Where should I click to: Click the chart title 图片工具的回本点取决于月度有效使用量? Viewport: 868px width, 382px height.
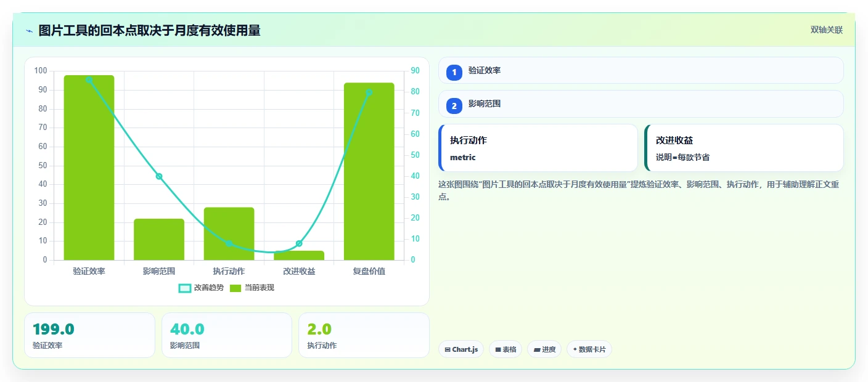click(149, 30)
